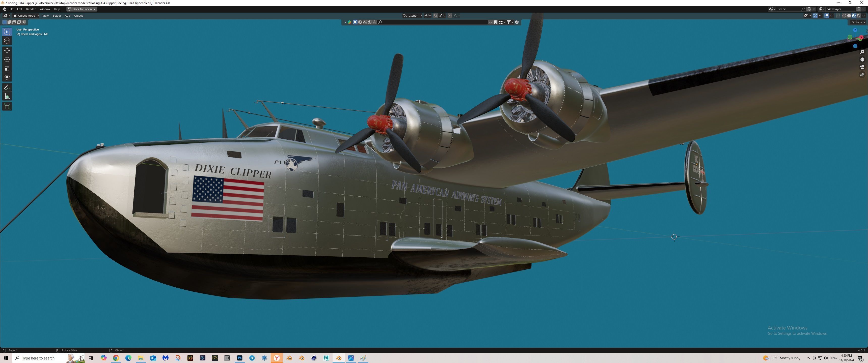Switch to material preview shading
868x363 pixels.
click(854, 15)
